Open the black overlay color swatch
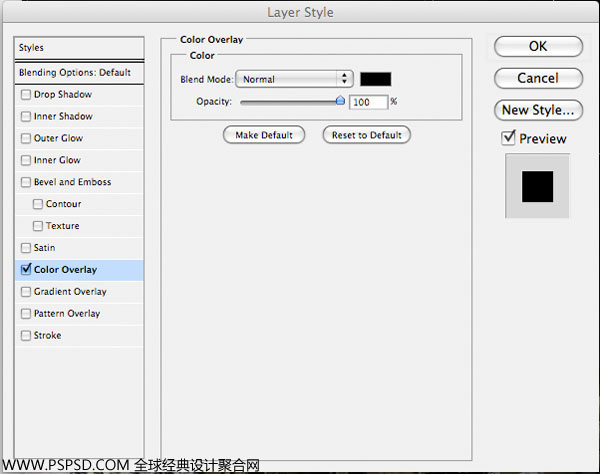The image size is (600, 474). [376, 79]
